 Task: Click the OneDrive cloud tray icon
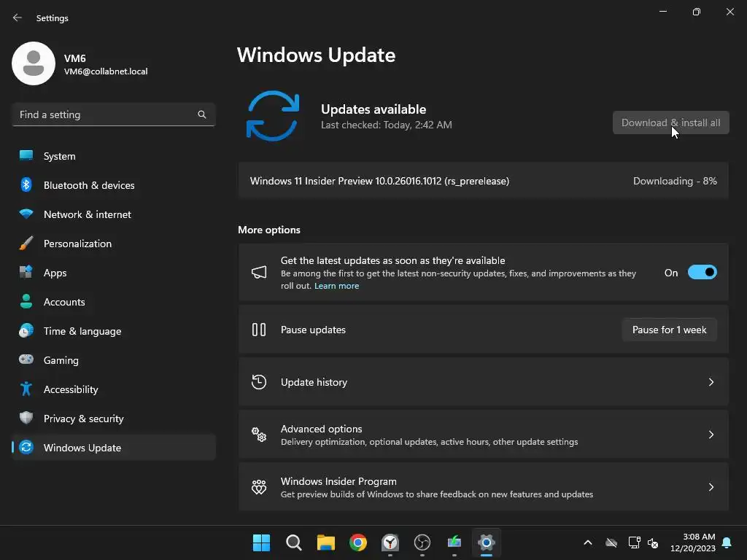coord(611,542)
